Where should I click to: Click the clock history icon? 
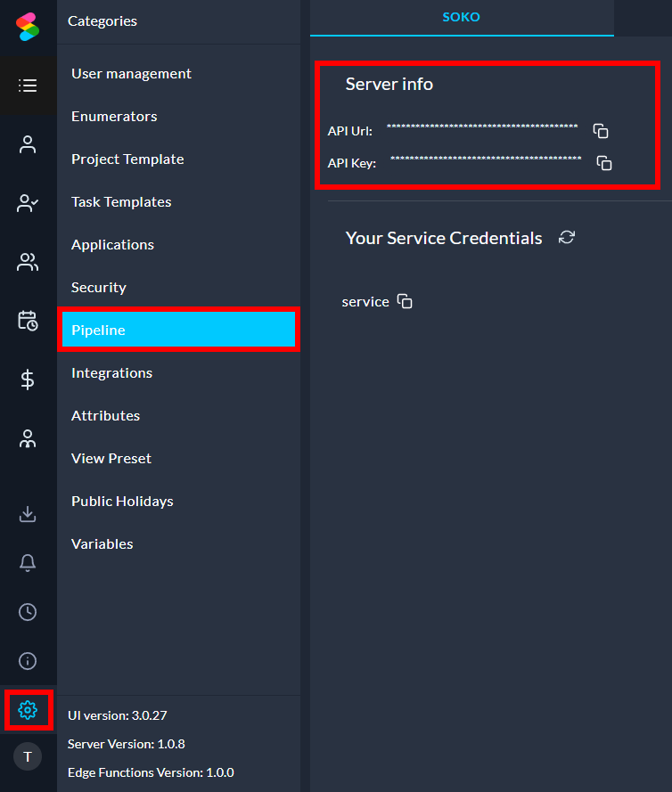coord(28,611)
